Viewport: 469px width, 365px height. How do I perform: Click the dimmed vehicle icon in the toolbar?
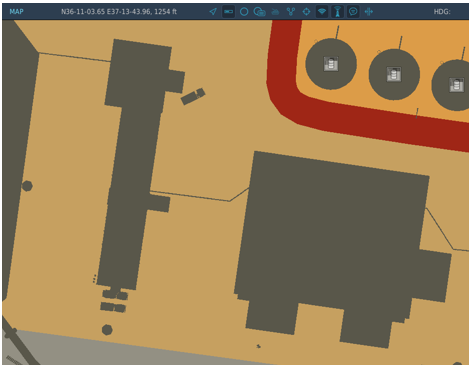[275, 12]
